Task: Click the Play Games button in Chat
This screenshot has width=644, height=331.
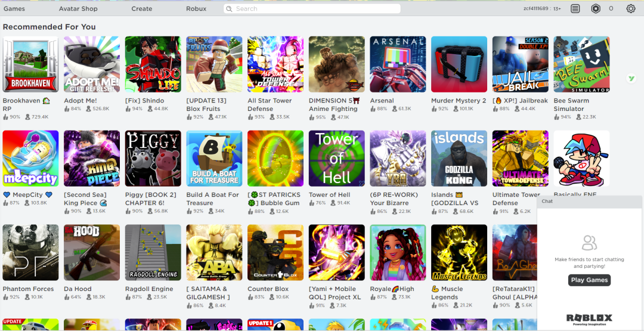Action: (x=589, y=280)
